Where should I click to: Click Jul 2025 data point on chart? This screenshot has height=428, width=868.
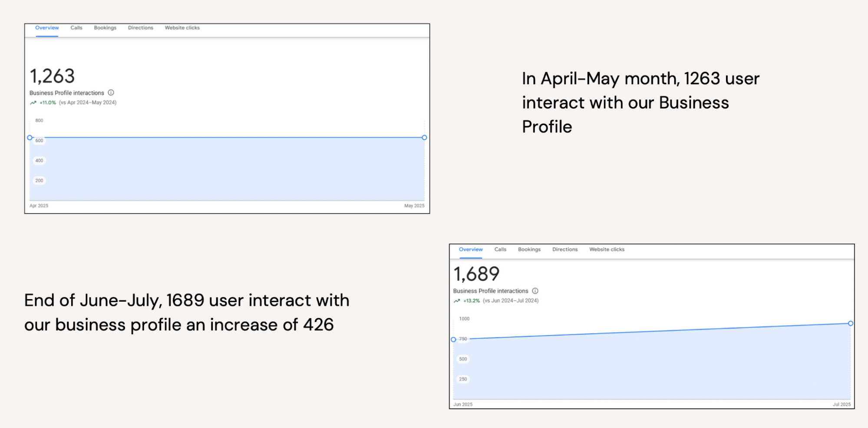point(851,323)
